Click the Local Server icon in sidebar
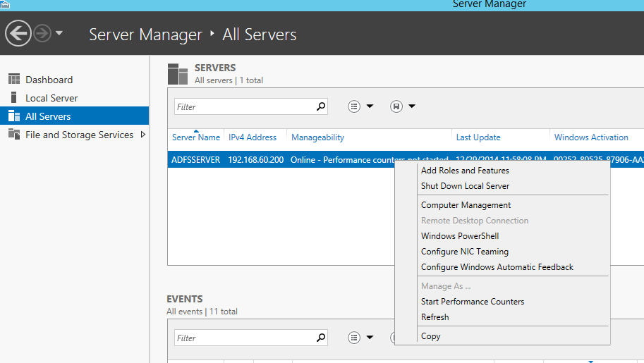This screenshot has width=644, height=363. point(14,97)
